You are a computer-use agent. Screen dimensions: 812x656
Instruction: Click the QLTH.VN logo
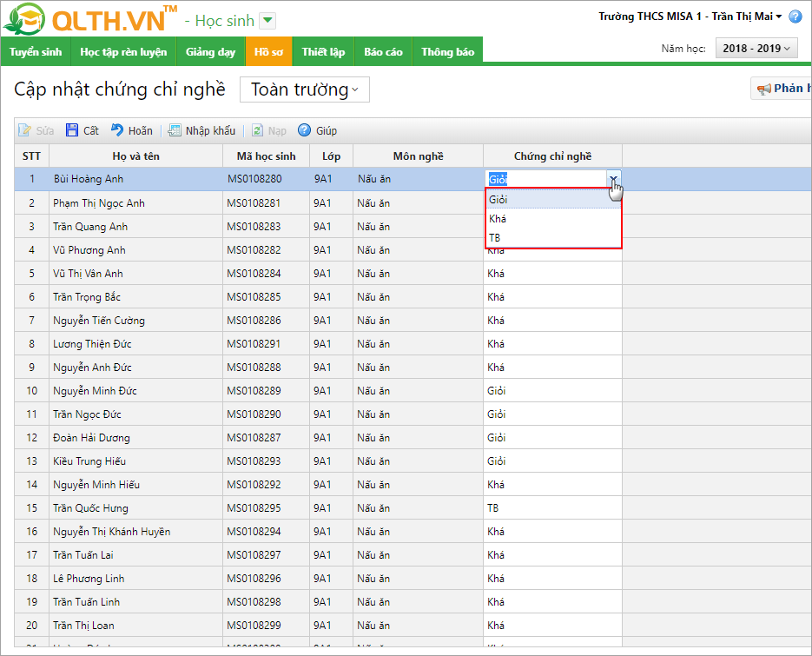tap(90, 19)
